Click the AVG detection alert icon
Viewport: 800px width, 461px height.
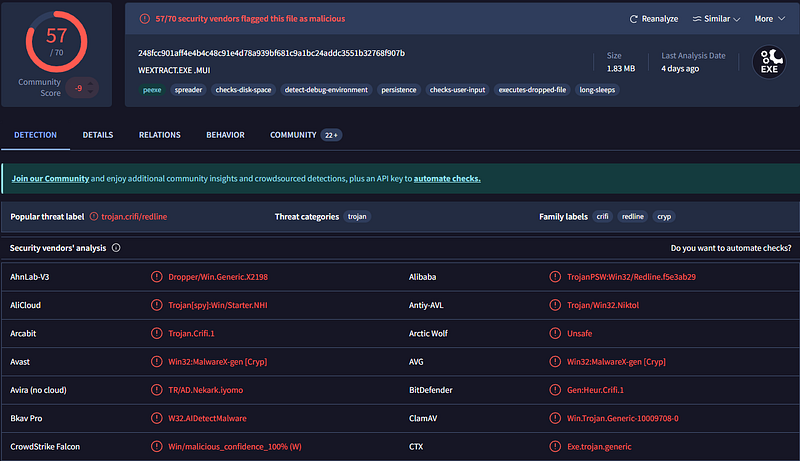(555, 362)
